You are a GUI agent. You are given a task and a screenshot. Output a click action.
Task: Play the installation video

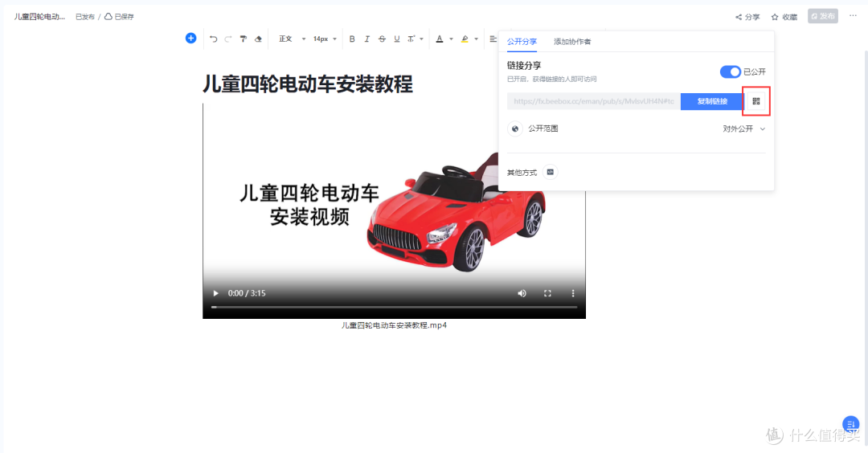coord(216,293)
